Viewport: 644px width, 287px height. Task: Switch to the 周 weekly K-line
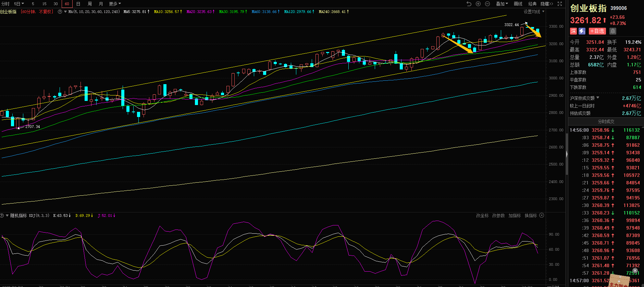point(89,4)
